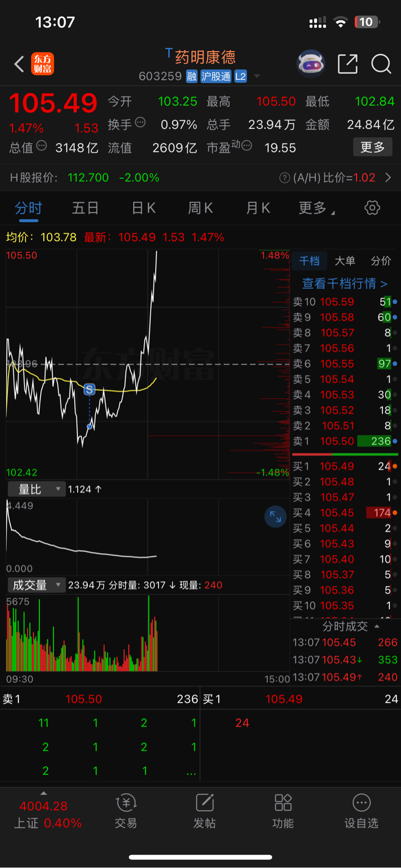The image size is (401, 868).
Task: Open the 量比 indicator dropdown
Action: [37, 489]
